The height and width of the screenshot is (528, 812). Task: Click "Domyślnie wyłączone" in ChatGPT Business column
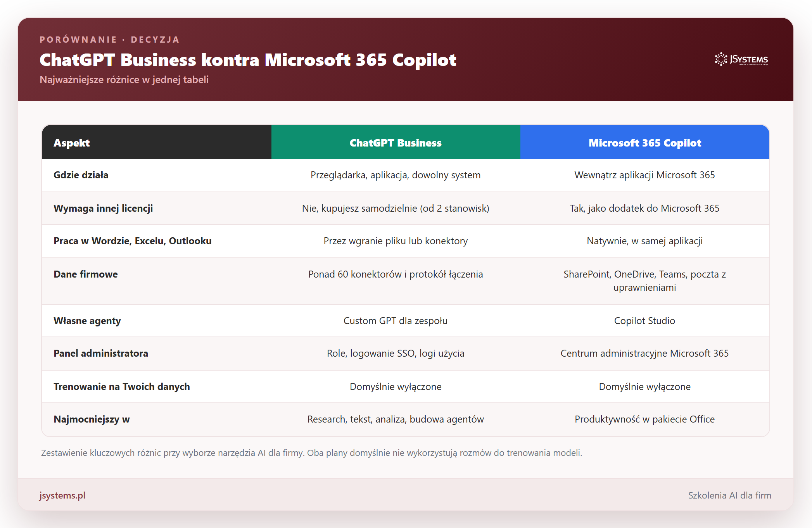click(x=396, y=387)
